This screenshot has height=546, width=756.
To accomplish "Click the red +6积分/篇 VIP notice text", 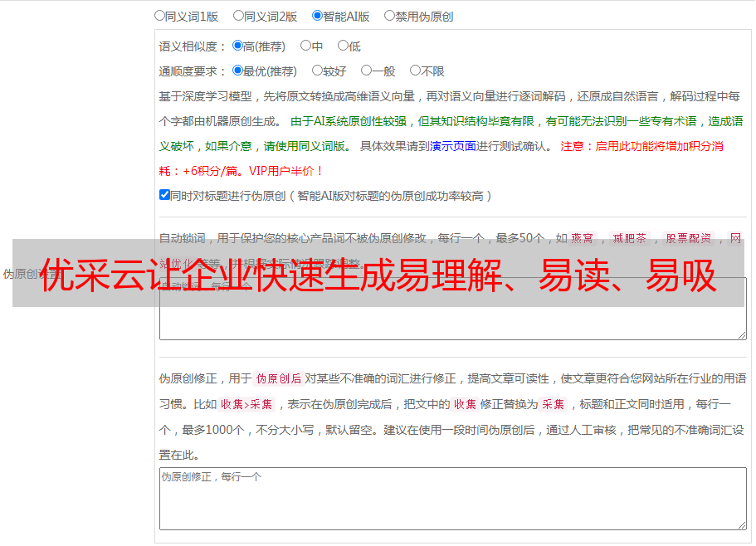I will click(x=241, y=171).
